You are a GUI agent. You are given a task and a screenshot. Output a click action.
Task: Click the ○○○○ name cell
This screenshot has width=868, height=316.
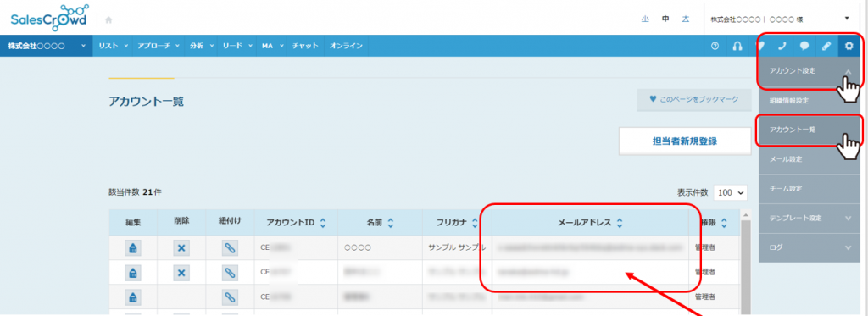[358, 248]
